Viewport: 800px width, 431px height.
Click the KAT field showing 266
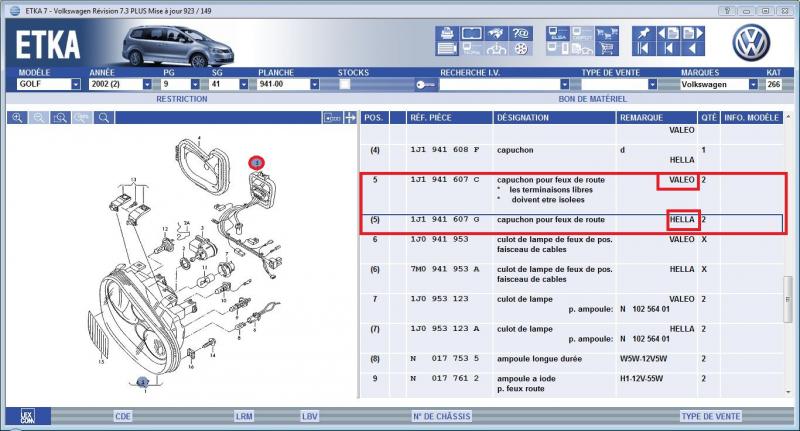[x=773, y=84]
